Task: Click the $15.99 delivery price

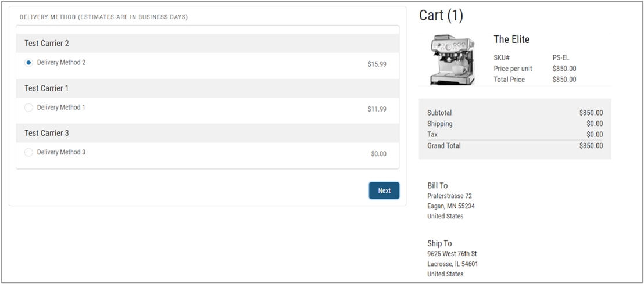Action: point(377,64)
